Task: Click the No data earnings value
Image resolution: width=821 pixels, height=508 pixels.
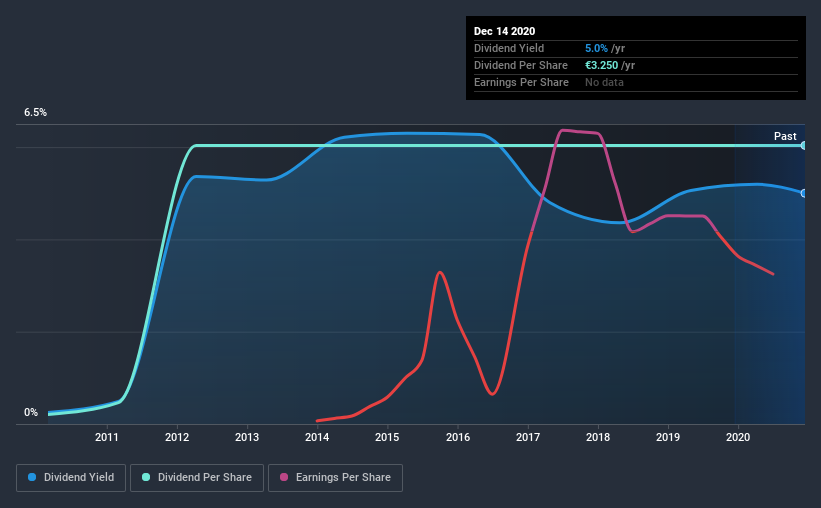Action: (x=604, y=82)
